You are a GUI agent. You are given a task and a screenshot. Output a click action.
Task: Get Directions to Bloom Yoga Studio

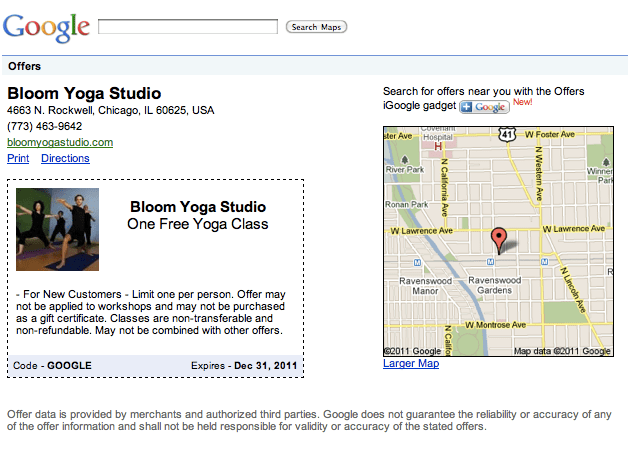65,158
